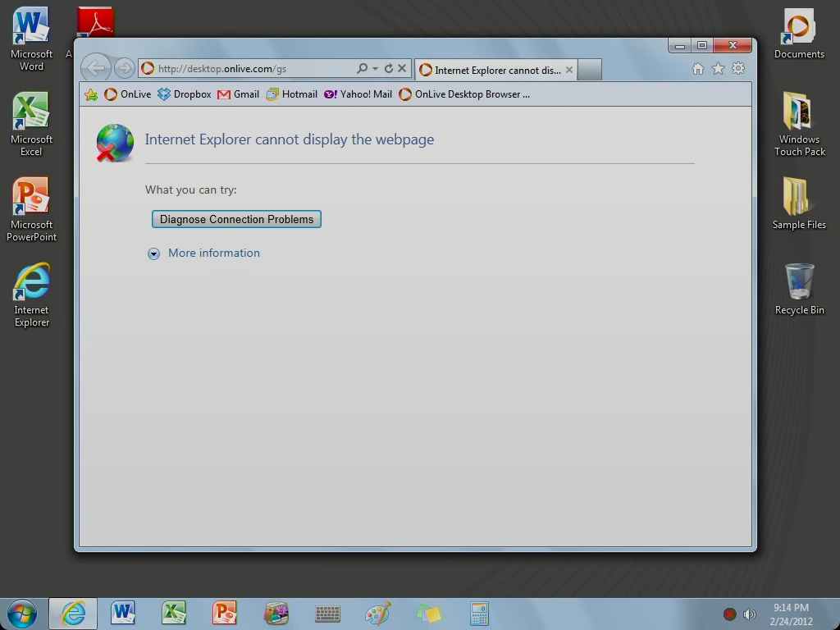Viewport: 840px width, 630px height.
Task: Close the Internet Explorer cannot display tab
Action: point(569,70)
